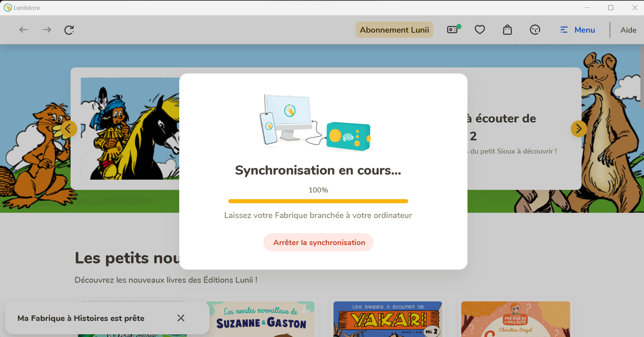This screenshot has width=644, height=337.
Task: Open the Pourquoi de Philouté book cover
Action: pyautogui.click(x=515, y=319)
